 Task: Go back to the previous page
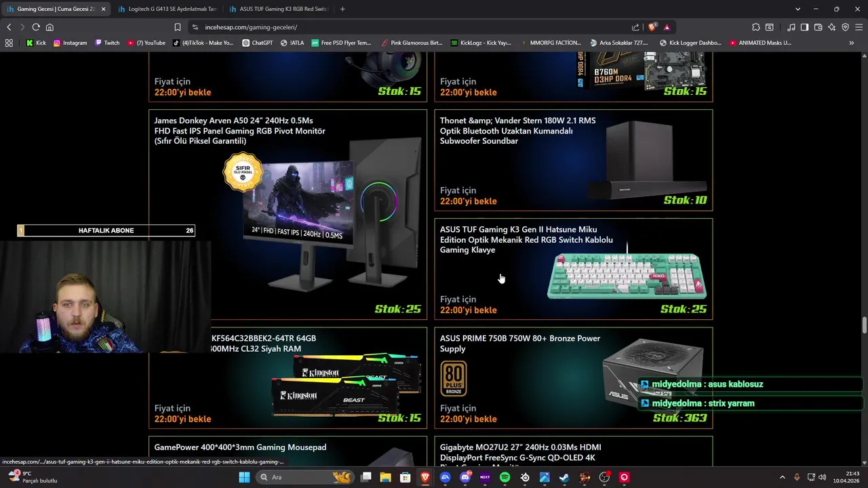coord(9,27)
